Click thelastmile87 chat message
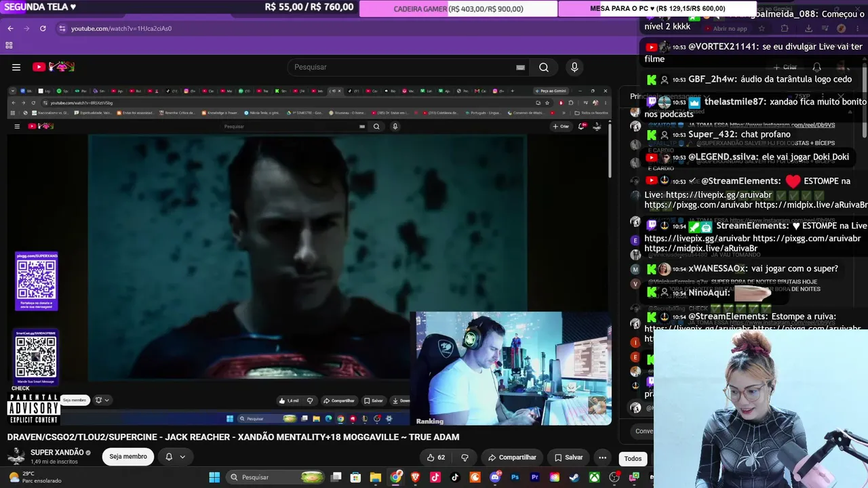 pyautogui.click(x=755, y=108)
